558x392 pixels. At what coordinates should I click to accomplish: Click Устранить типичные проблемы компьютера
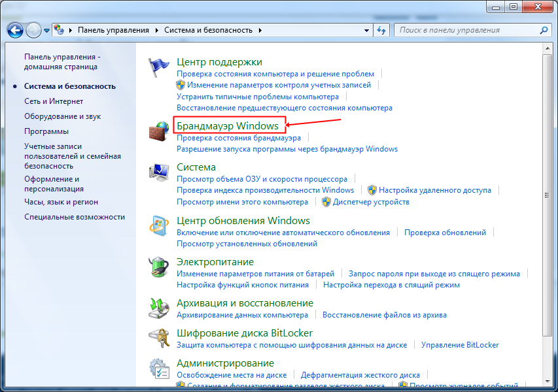coord(258,96)
